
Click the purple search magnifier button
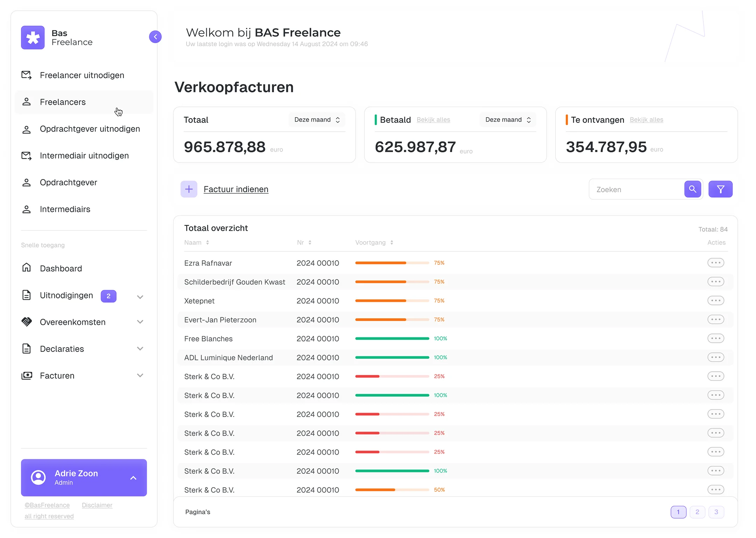(692, 189)
